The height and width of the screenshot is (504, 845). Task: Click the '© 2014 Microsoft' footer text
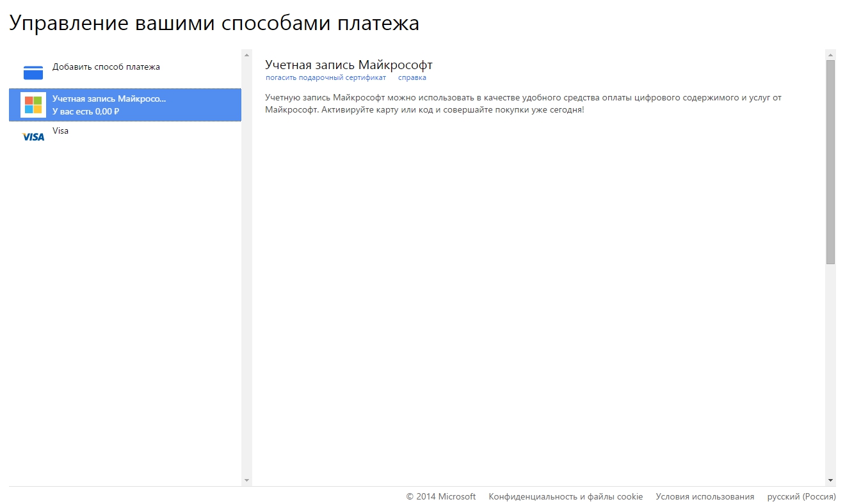441,496
